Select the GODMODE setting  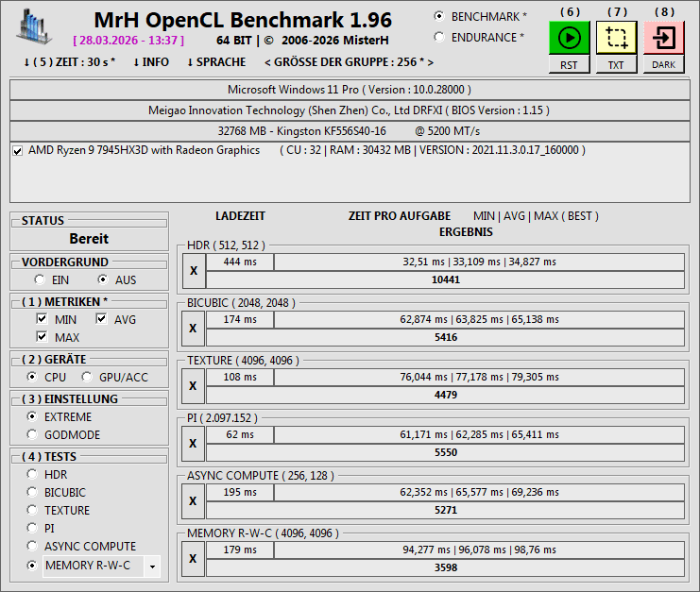32,434
